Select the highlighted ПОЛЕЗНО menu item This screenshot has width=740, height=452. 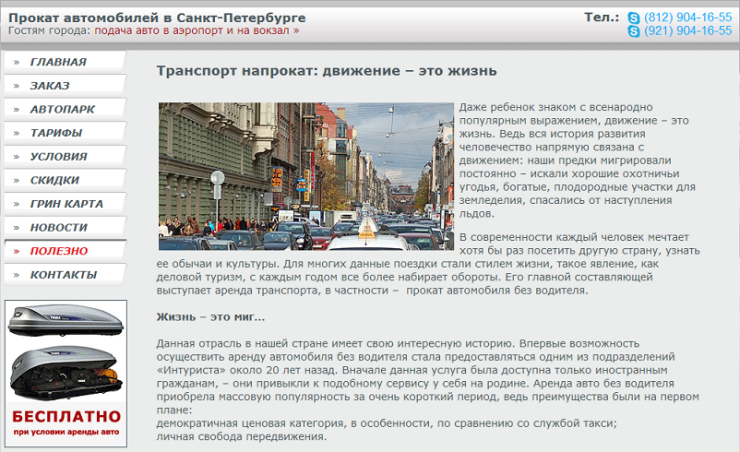[65, 251]
